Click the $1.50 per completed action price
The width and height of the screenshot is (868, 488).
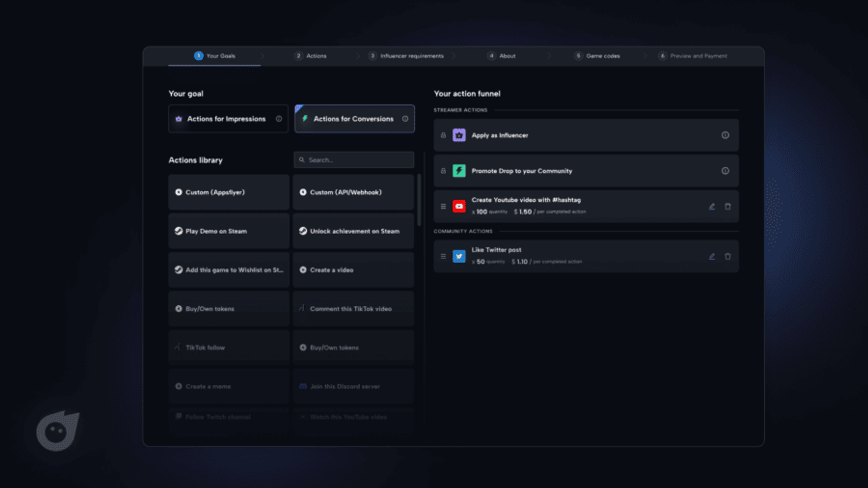click(x=550, y=212)
